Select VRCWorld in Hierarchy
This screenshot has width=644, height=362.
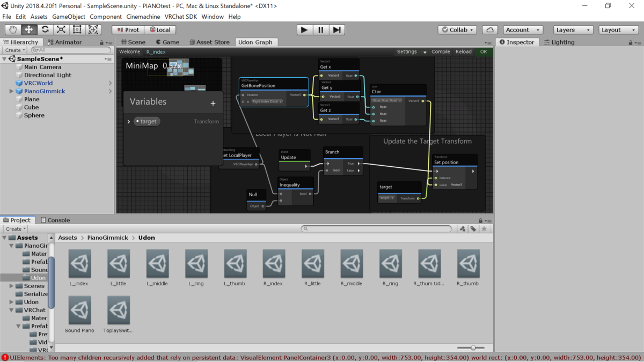click(38, 83)
